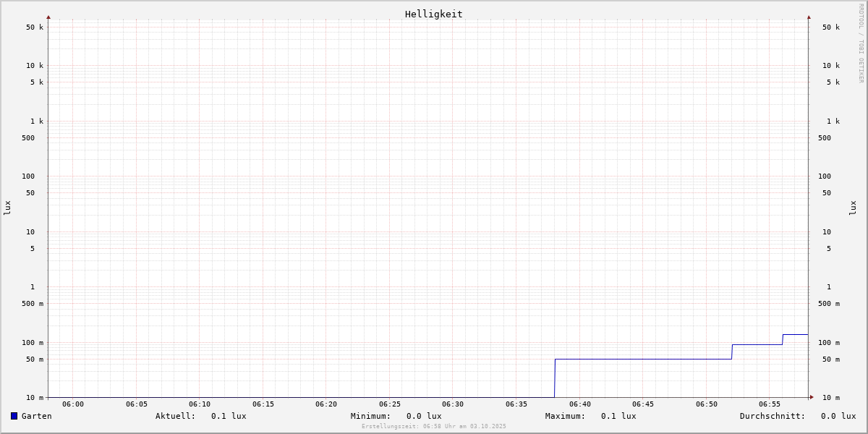Click the 06:40 time axis label

(x=579, y=404)
